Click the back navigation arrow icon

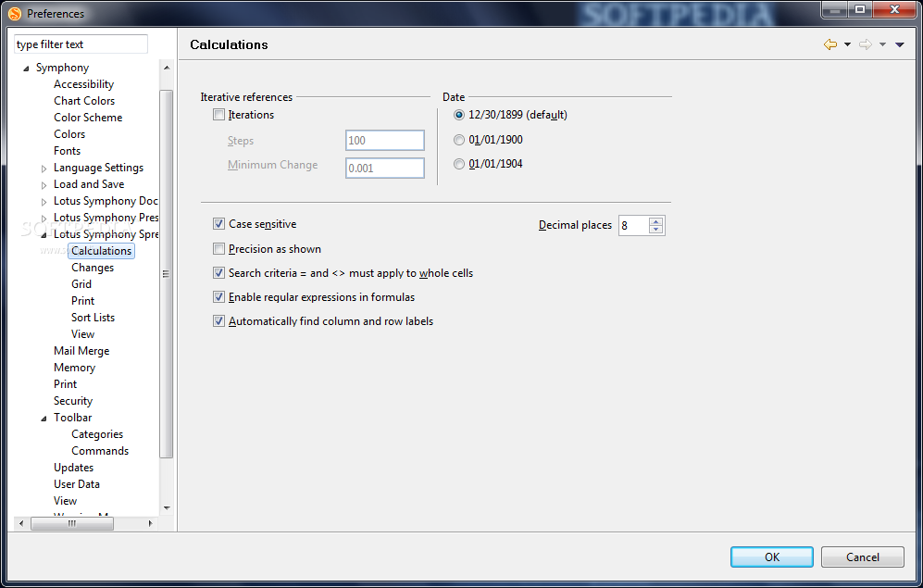(830, 44)
